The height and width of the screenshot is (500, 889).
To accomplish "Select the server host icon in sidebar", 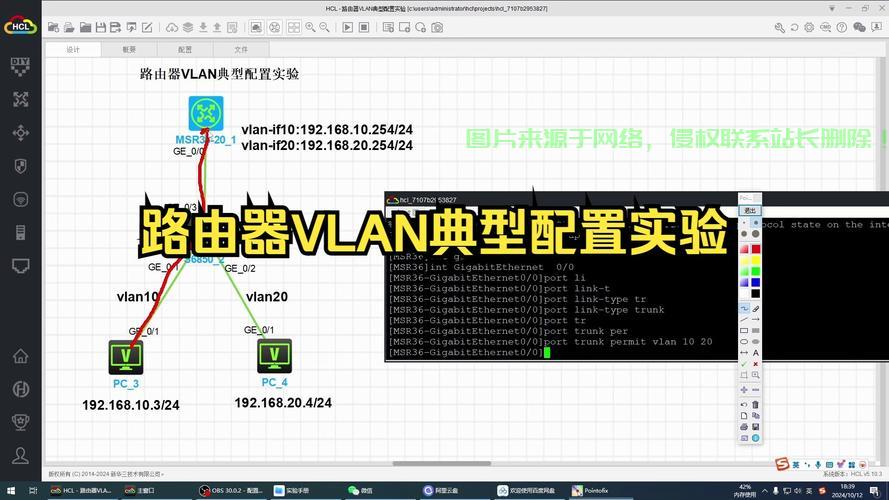I will point(20,232).
